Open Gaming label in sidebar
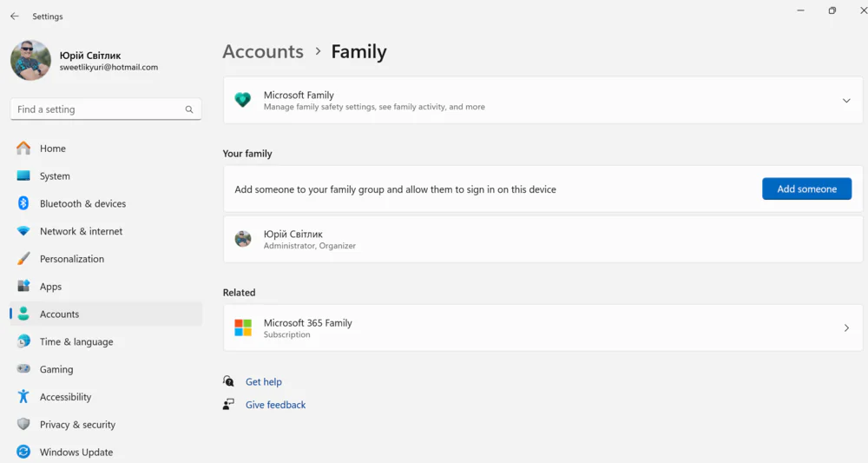The height and width of the screenshot is (463, 868). (56, 369)
